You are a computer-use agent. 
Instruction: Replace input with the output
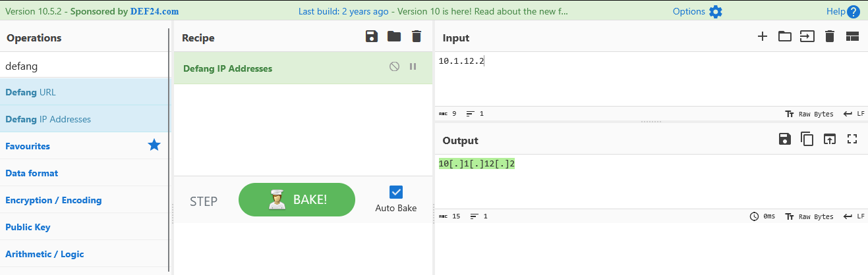pos(830,139)
